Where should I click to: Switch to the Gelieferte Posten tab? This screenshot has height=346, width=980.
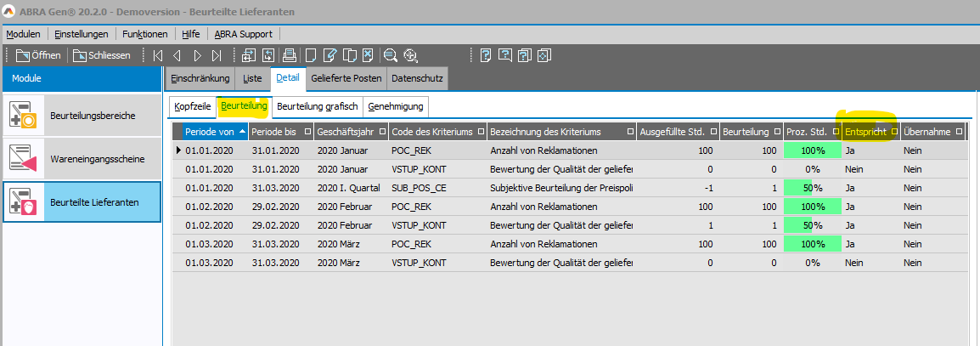pos(346,79)
